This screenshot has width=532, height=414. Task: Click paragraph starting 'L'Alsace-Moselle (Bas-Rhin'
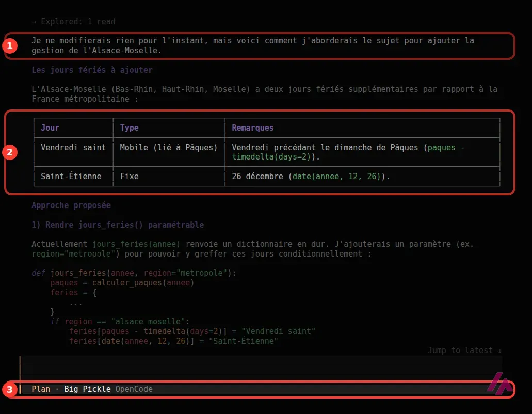(264, 94)
